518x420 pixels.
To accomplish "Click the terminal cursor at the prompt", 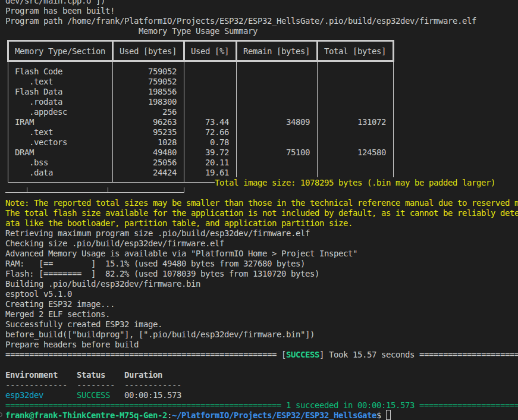I will [x=388, y=415].
